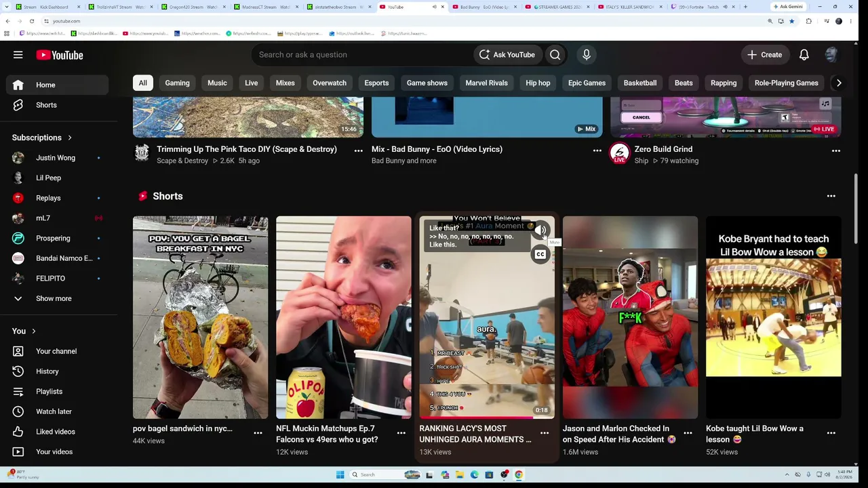Open options menu for the Shorts shelf

click(831, 196)
